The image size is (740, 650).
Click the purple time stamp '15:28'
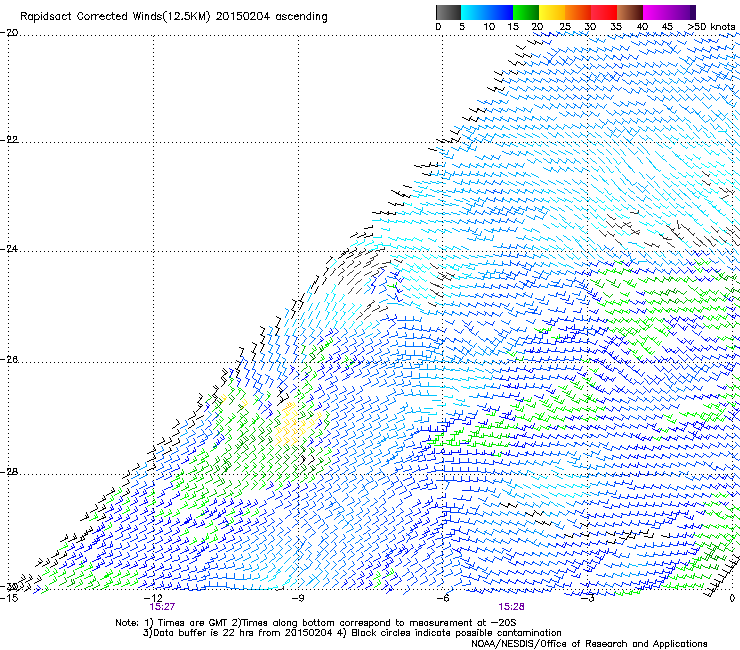[x=512, y=607]
